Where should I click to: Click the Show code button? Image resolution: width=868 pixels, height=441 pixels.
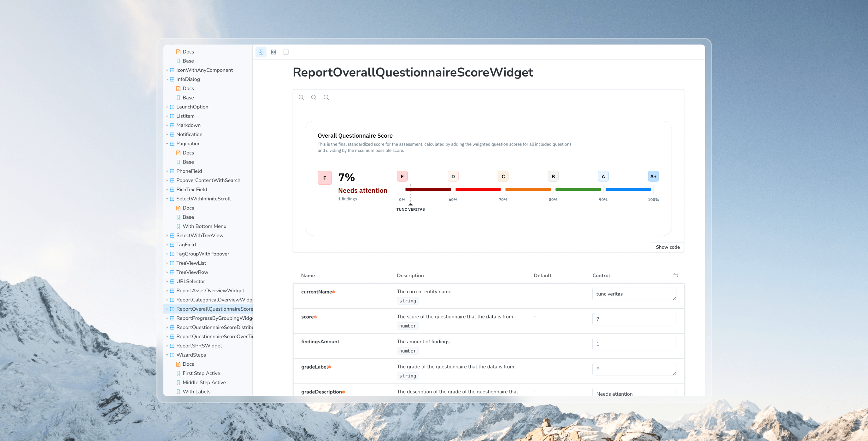(x=667, y=247)
